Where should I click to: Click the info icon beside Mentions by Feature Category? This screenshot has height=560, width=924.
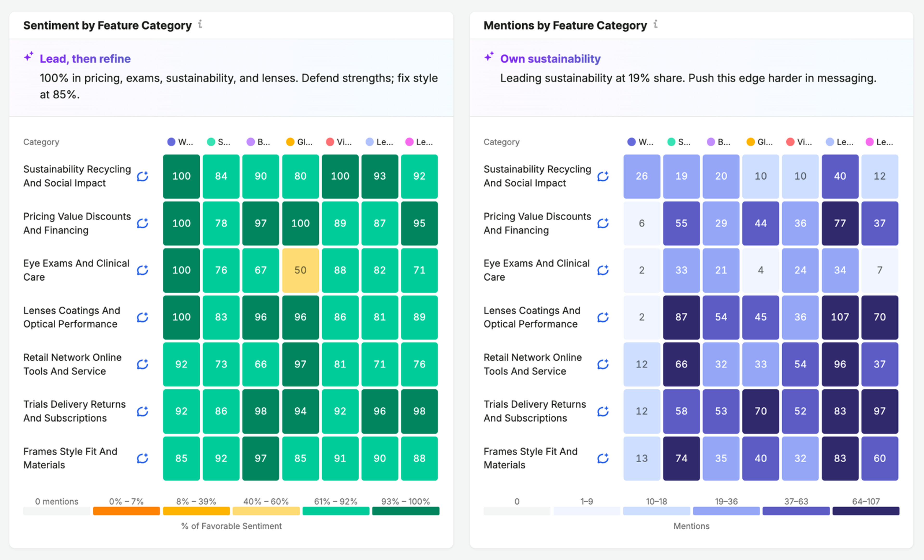click(655, 24)
